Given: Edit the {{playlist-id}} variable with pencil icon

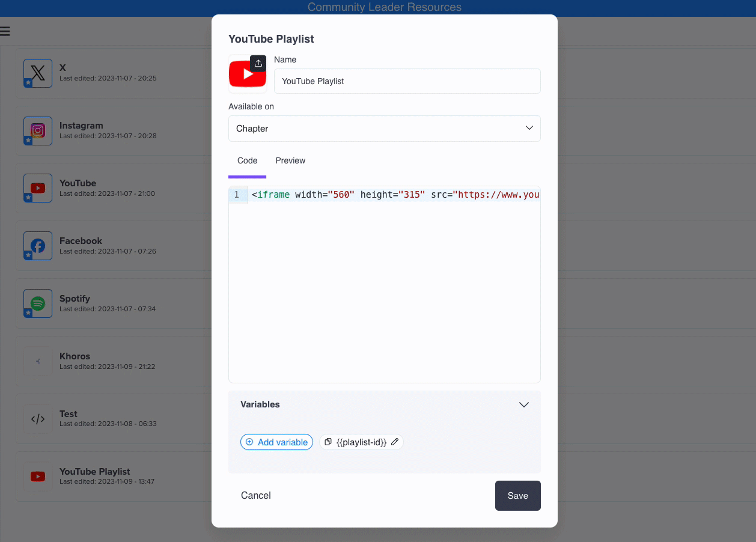Looking at the screenshot, I should [395, 442].
